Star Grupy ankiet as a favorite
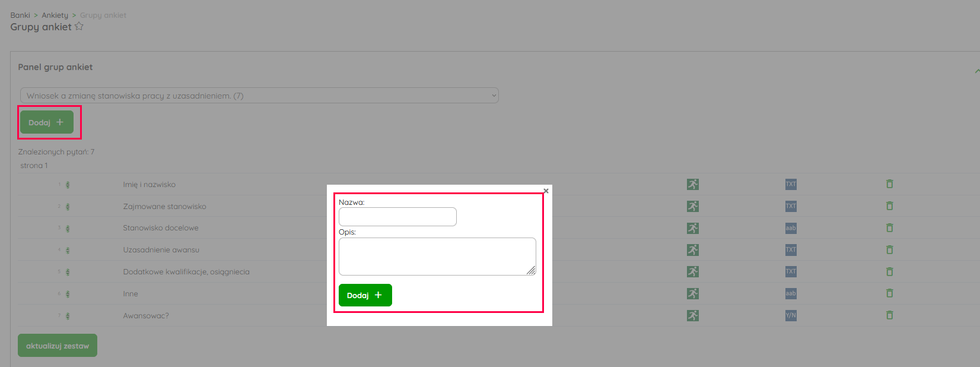This screenshot has width=980, height=367. (79, 27)
